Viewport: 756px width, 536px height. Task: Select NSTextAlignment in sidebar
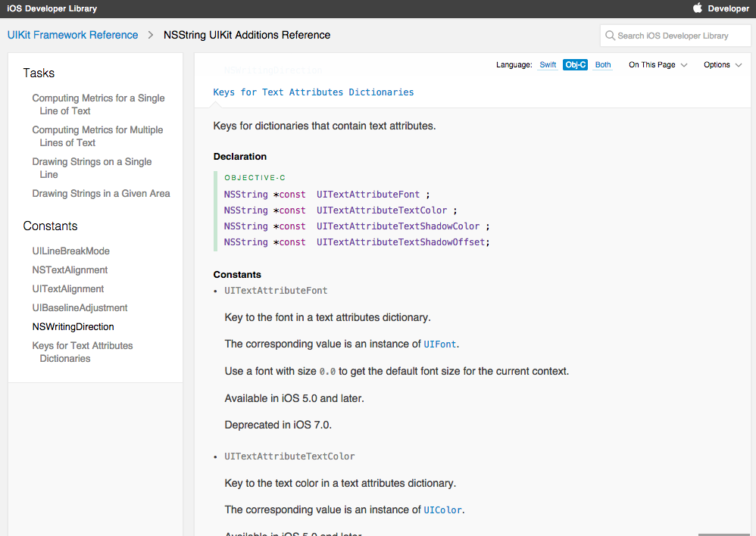pyautogui.click(x=70, y=270)
